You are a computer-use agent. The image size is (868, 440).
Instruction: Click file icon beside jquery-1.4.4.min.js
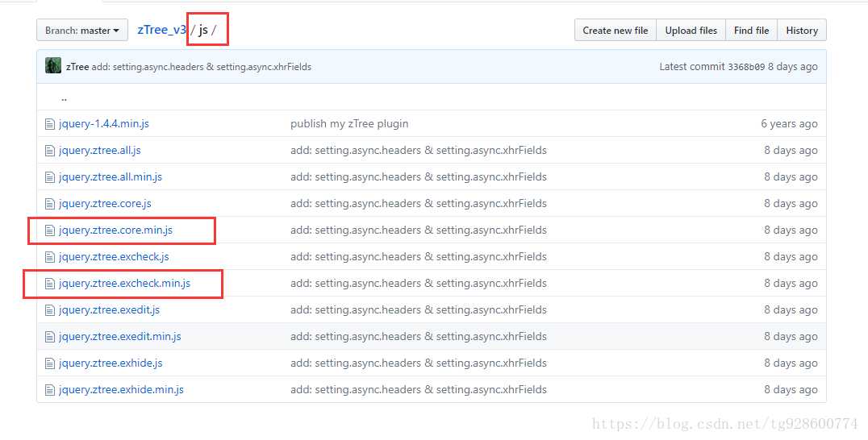(50, 124)
